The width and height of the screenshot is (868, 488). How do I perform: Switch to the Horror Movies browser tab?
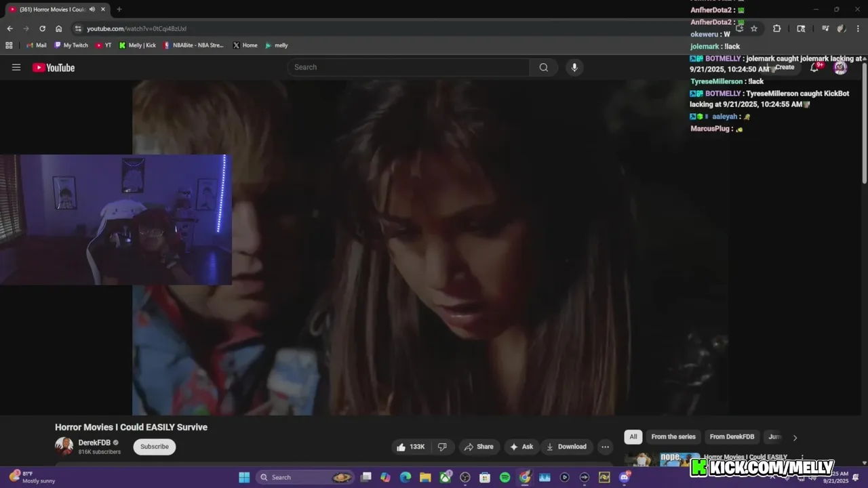pyautogui.click(x=54, y=9)
